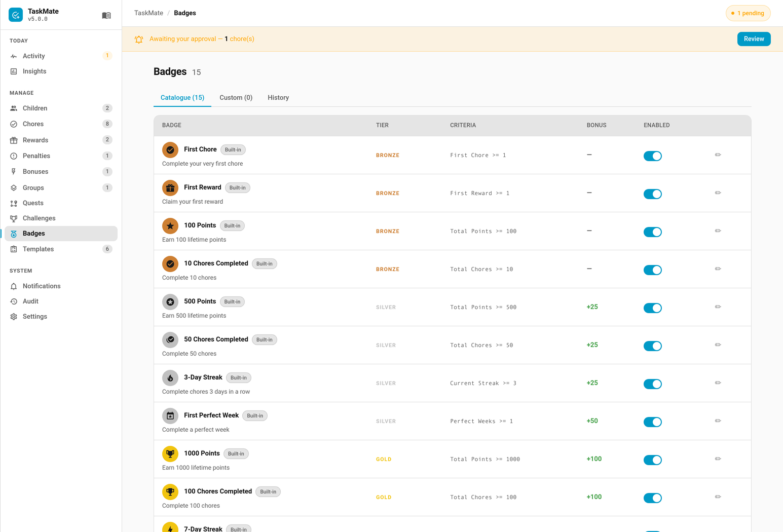This screenshot has width=783, height=532.
Task: Click the Built-in tag on First Reward
Action: [x=237, y=188]
